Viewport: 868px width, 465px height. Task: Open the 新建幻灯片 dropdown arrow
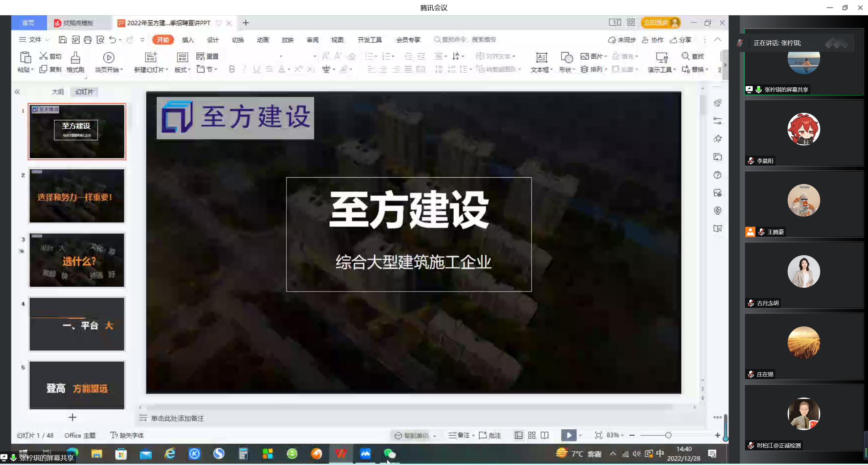pyautogui.click(x=167, y=69)
